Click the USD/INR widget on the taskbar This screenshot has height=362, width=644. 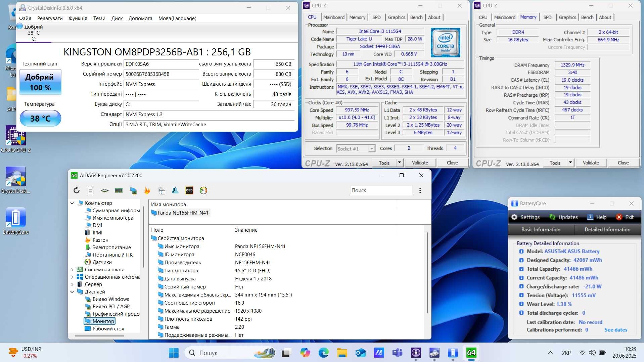point(25,352)
